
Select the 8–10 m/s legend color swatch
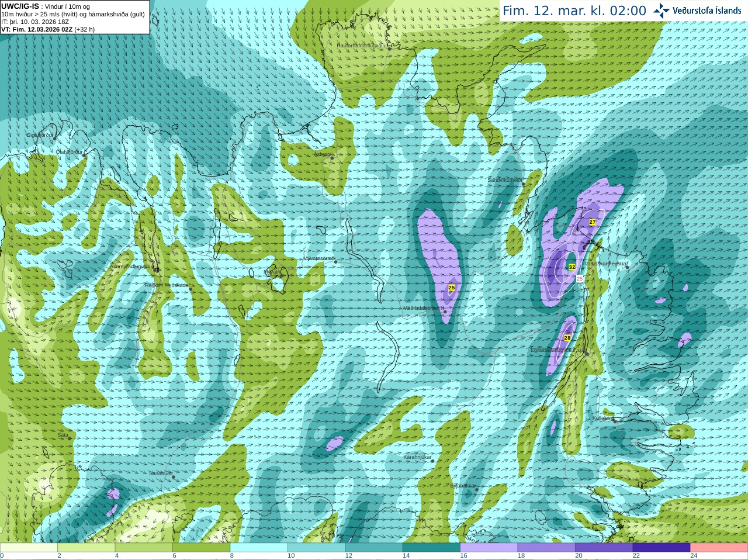[x=259, y=548]
